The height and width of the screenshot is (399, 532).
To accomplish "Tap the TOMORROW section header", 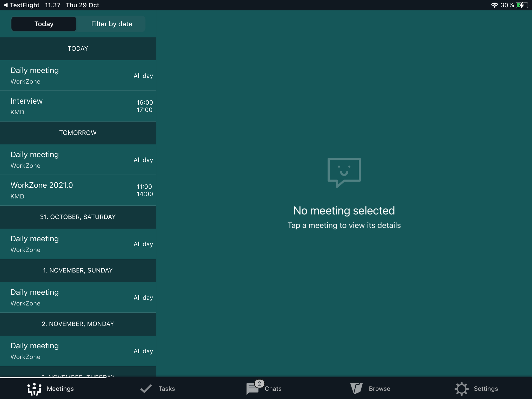I will [78, 133].
